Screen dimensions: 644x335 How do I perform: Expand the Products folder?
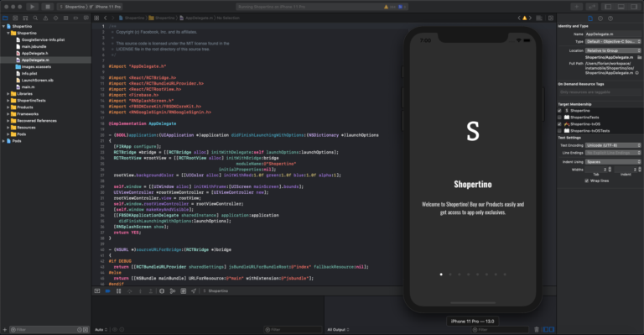tap(8, 107)
